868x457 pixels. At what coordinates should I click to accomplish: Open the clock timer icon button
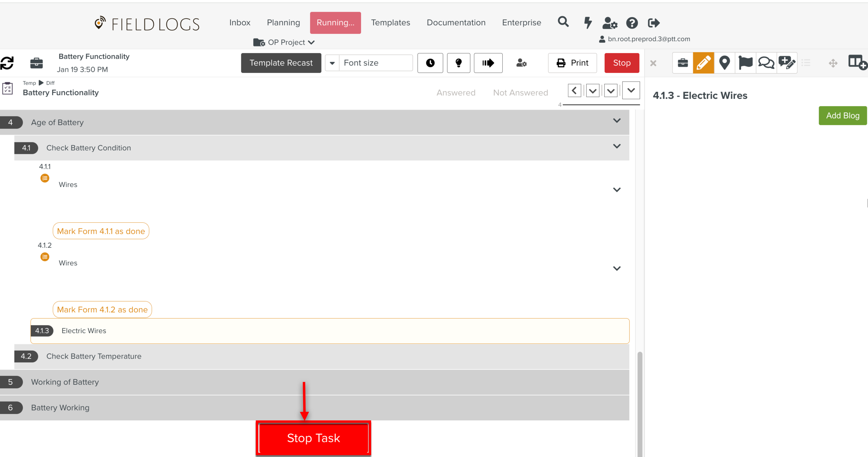430,63
